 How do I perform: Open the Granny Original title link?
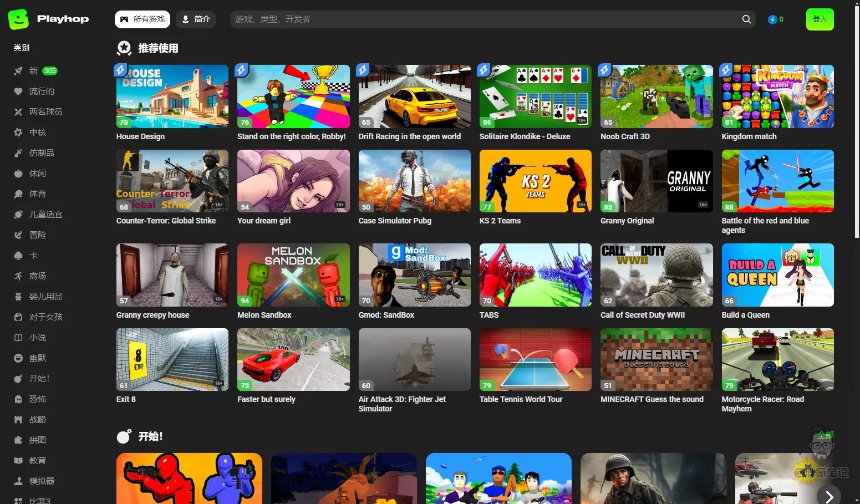click(627, 221)
